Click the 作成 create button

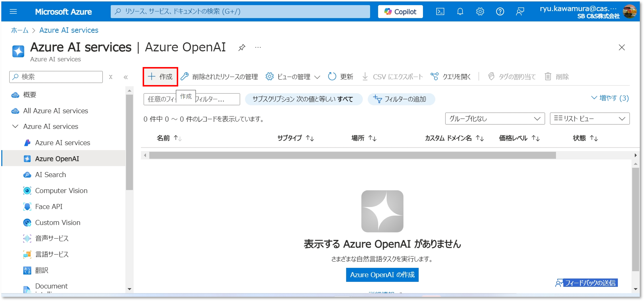[x=160, y=77]
